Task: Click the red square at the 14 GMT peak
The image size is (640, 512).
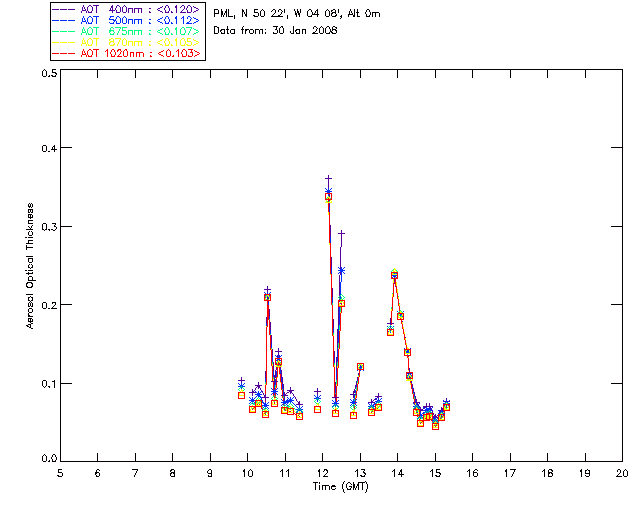Action: pyautogui.click(x=394, y=276)
